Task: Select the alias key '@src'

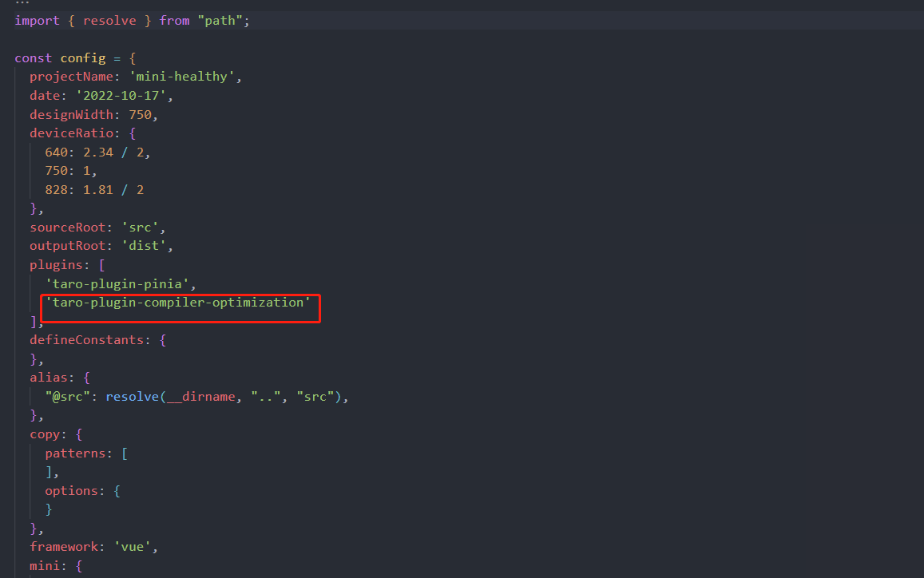Action: 64,396
